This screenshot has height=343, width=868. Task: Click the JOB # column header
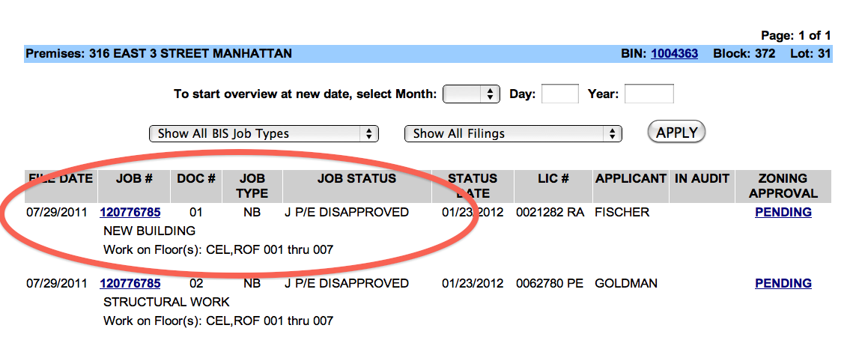tap(134, 179)
